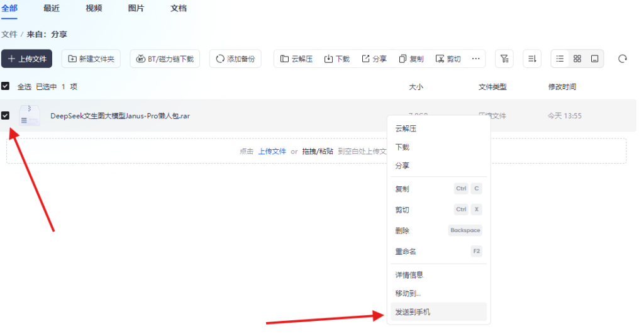Image resolution: width=644 pixels, height=336 pixels.
Task: Open BT/磁力链下载
Action: click(x=165, y=59)
